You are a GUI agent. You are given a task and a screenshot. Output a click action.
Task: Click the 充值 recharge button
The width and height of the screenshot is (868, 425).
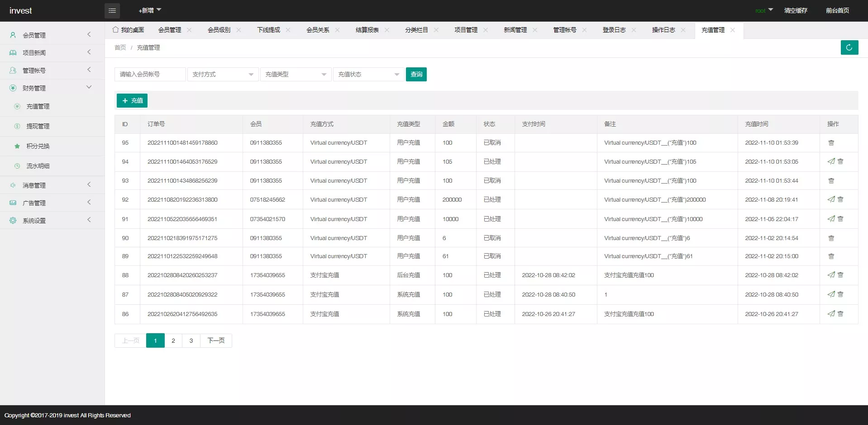132,100
